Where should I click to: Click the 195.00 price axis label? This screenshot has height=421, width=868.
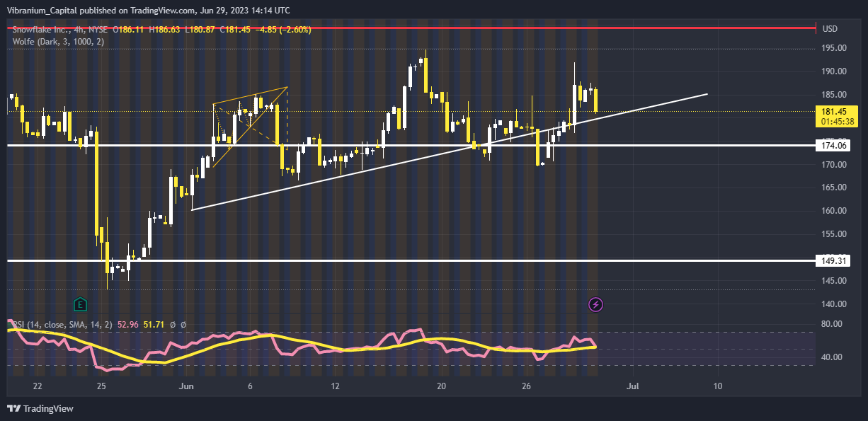pos(834,48)
